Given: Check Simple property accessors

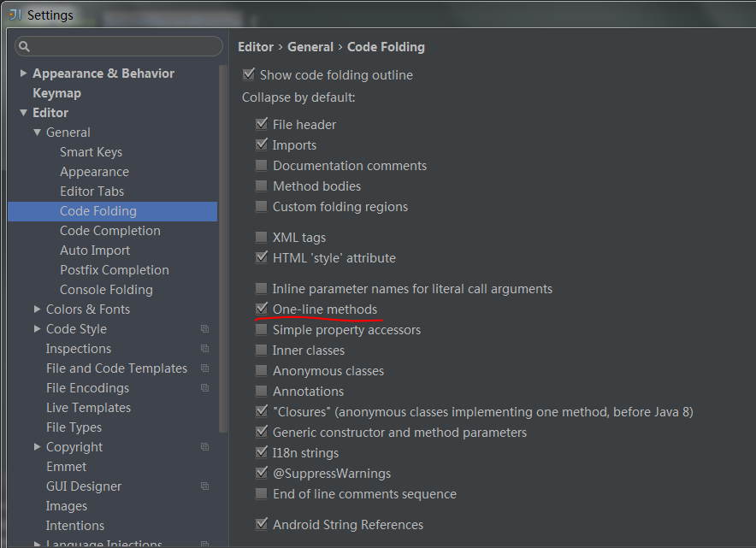Looking at the screenshot, I should (262, 329).
